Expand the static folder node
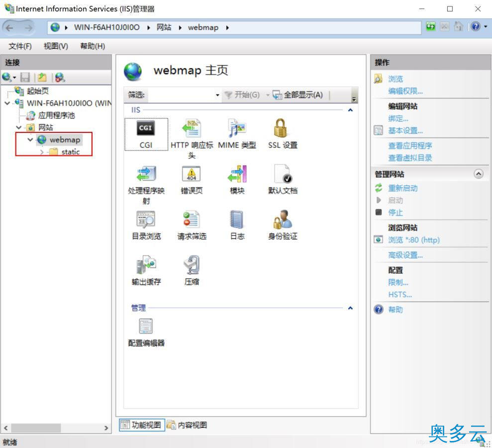 tap(42, 152)
